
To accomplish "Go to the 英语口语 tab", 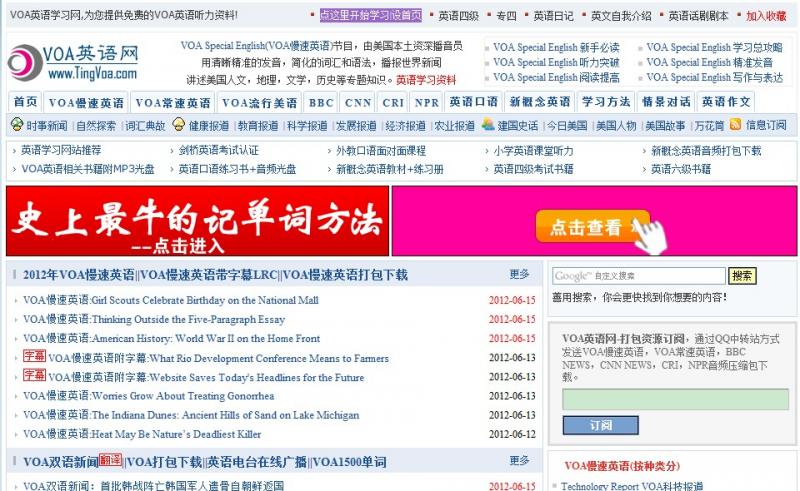I will coord(473,102).
